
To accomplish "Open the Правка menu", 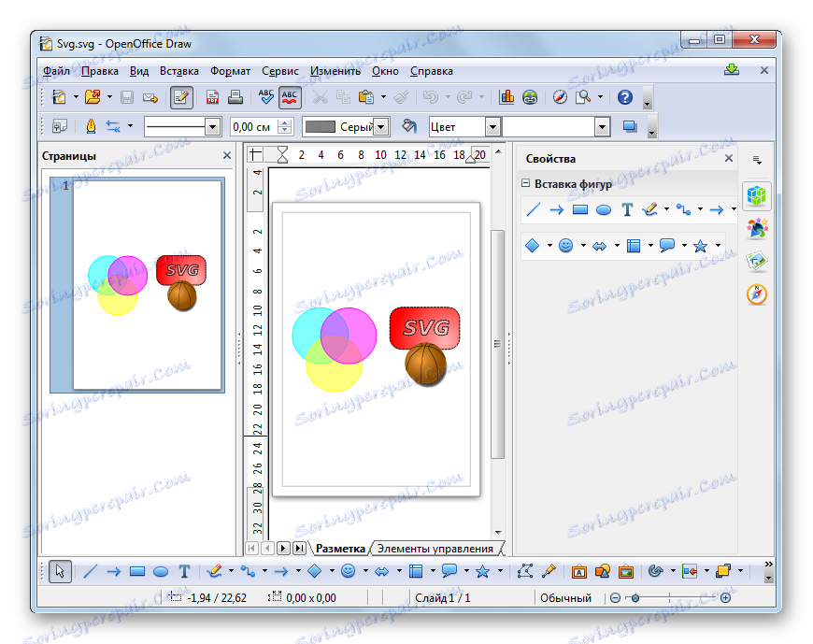I will [100, 71].
